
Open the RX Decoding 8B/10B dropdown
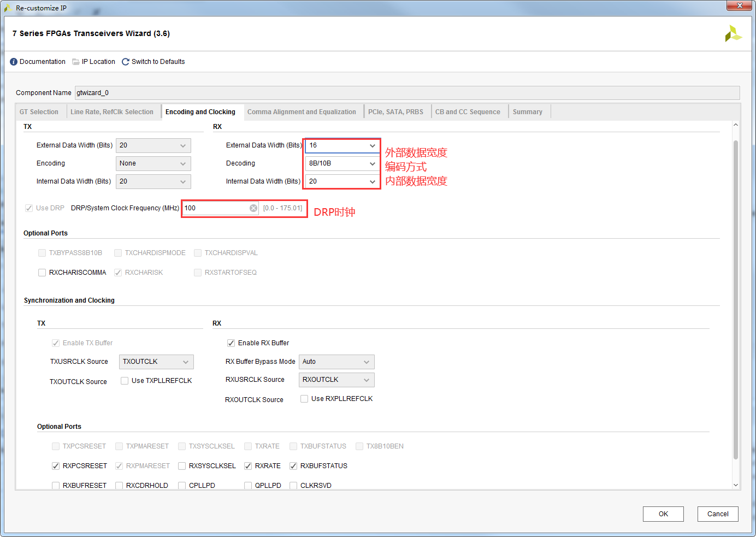[x=342, y=163]
